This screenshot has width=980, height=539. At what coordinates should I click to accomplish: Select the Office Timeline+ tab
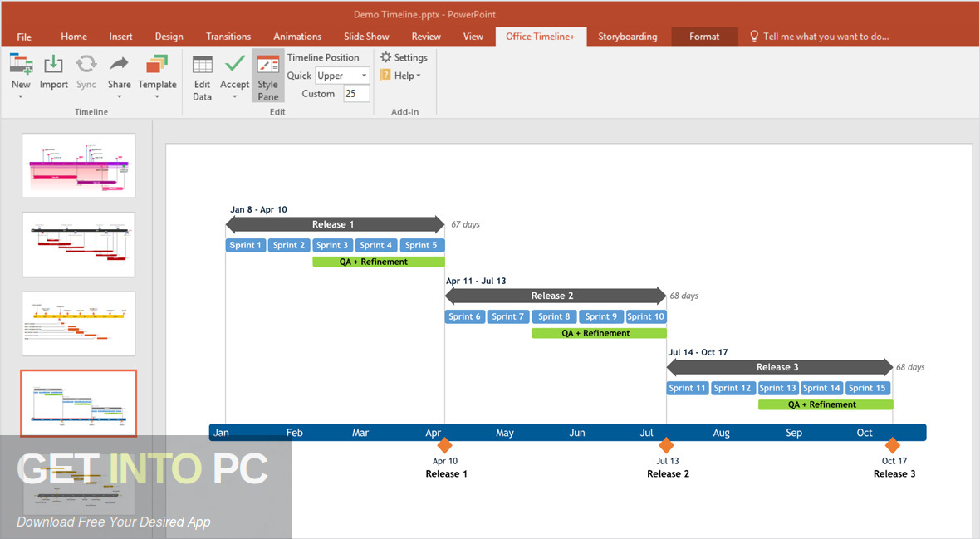pyautogui.click(x=541, y=37)
